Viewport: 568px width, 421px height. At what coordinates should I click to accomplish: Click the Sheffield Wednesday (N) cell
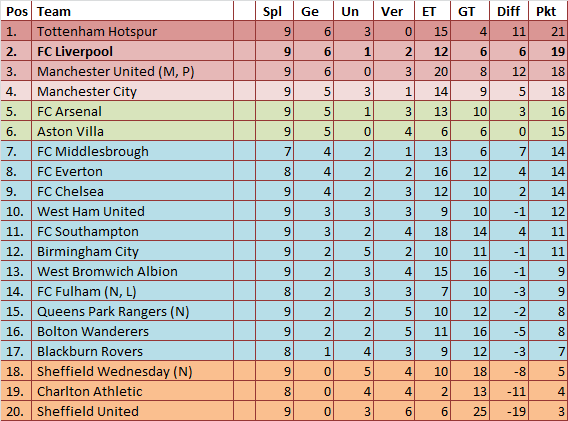click(132, 371)
